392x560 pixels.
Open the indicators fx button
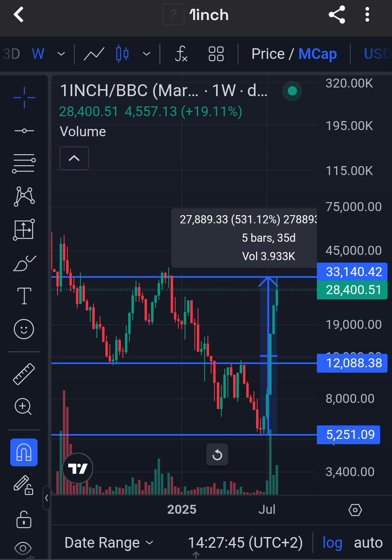[x=181, y=54]
